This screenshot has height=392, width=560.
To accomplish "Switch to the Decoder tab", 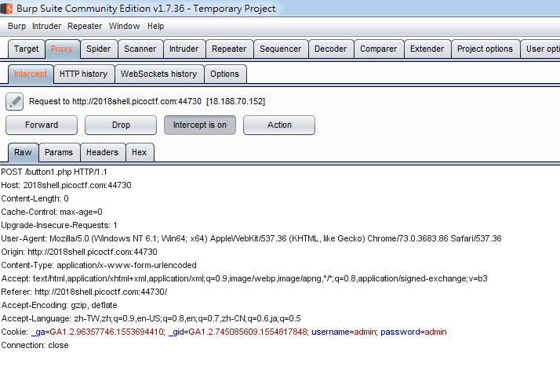I will click(330, 49).
